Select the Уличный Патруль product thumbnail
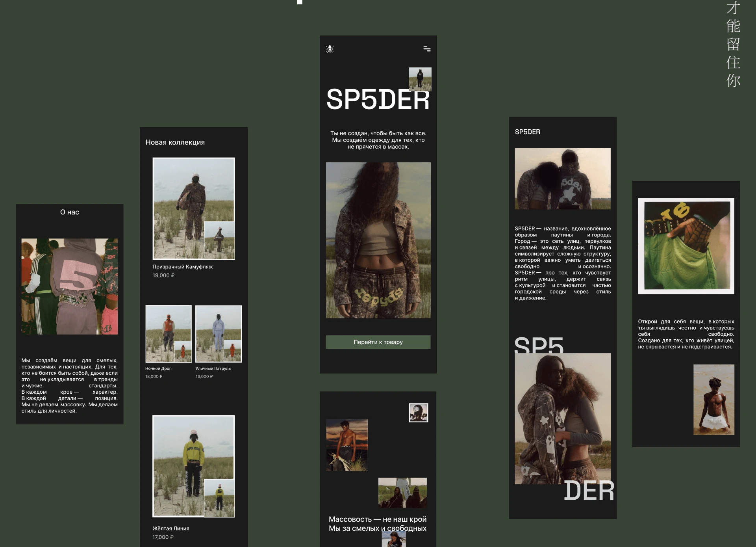 click(x=218, y=333)
